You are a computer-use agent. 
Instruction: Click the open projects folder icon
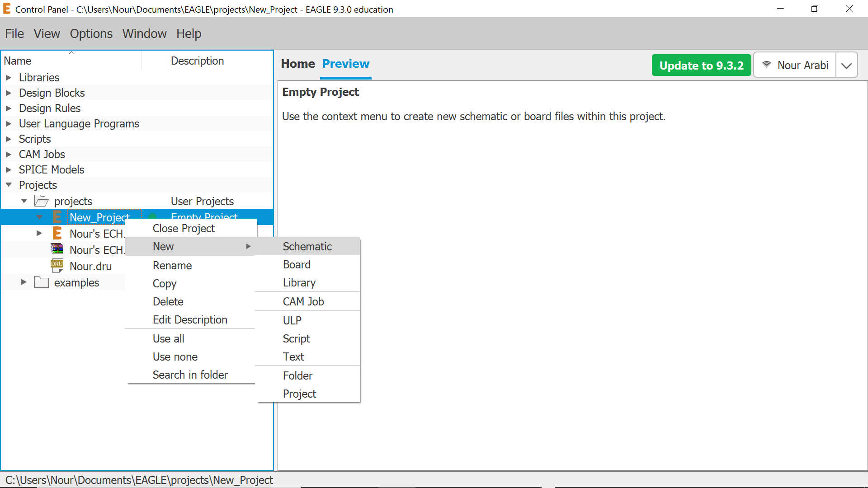(x=42, y=201)
